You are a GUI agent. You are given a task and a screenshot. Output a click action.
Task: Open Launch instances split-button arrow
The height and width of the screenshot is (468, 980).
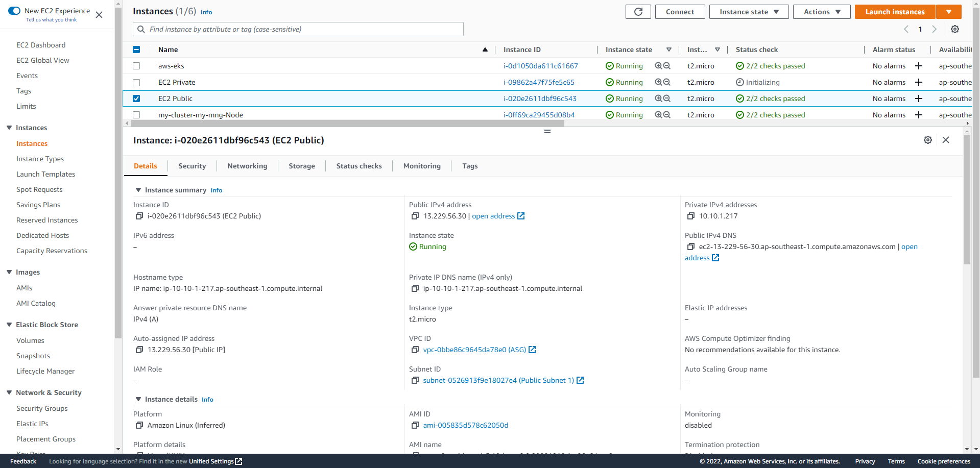pyautogui.click(x=948, y=12)
